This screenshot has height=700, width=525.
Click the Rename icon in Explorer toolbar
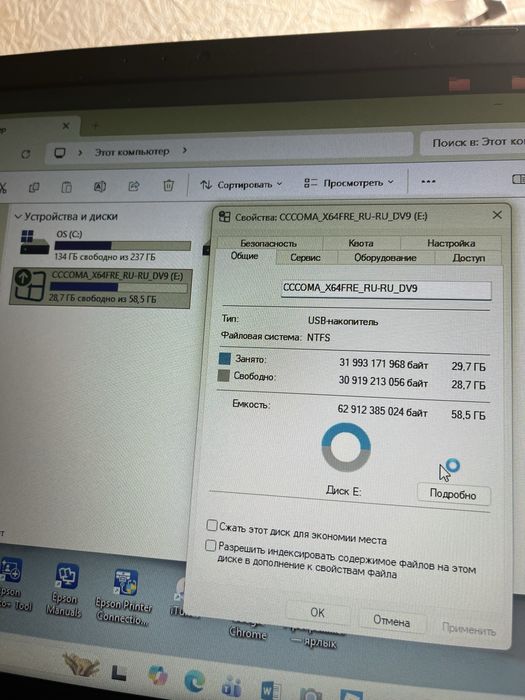click(100, 186)
